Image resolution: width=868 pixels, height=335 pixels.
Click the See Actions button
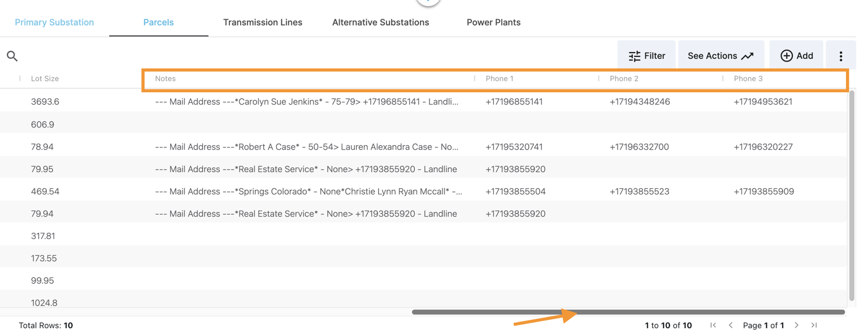pos(721,55)
